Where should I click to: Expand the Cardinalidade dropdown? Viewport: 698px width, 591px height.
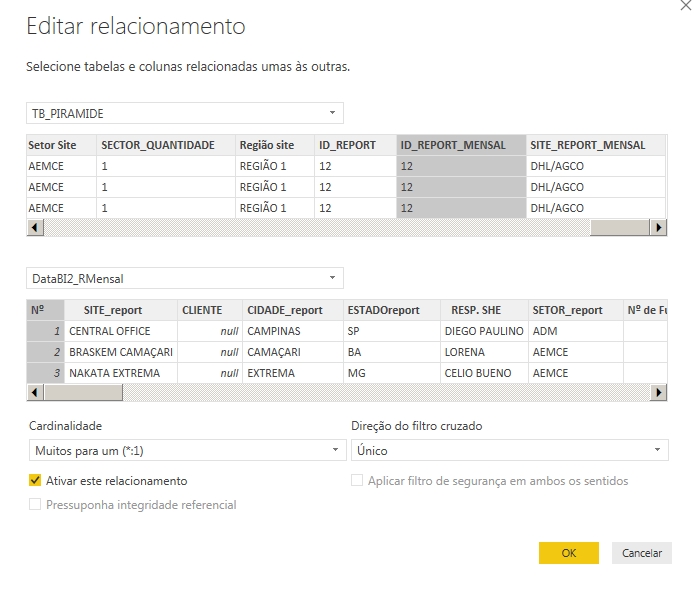click(x=187, y=450)
